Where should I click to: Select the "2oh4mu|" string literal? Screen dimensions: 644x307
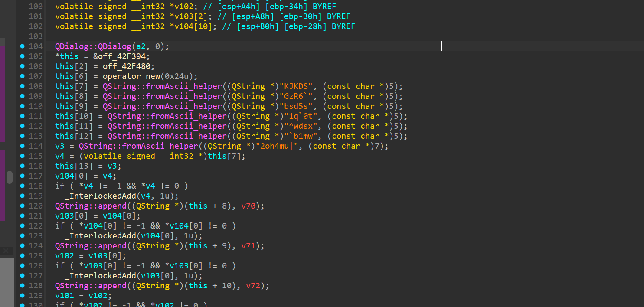[278, 146]
